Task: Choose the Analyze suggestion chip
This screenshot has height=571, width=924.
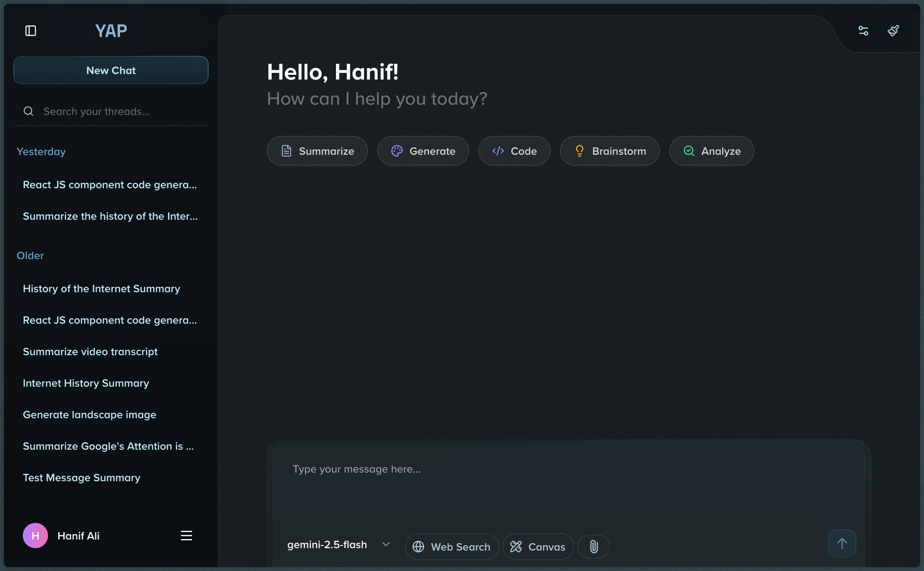Action: tap(711, 151)
